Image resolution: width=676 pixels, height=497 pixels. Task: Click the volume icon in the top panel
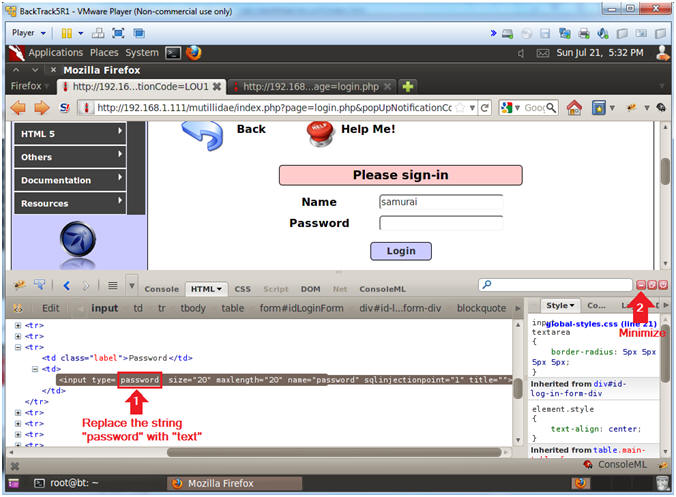pyautogui.click(x=521, y=53)
